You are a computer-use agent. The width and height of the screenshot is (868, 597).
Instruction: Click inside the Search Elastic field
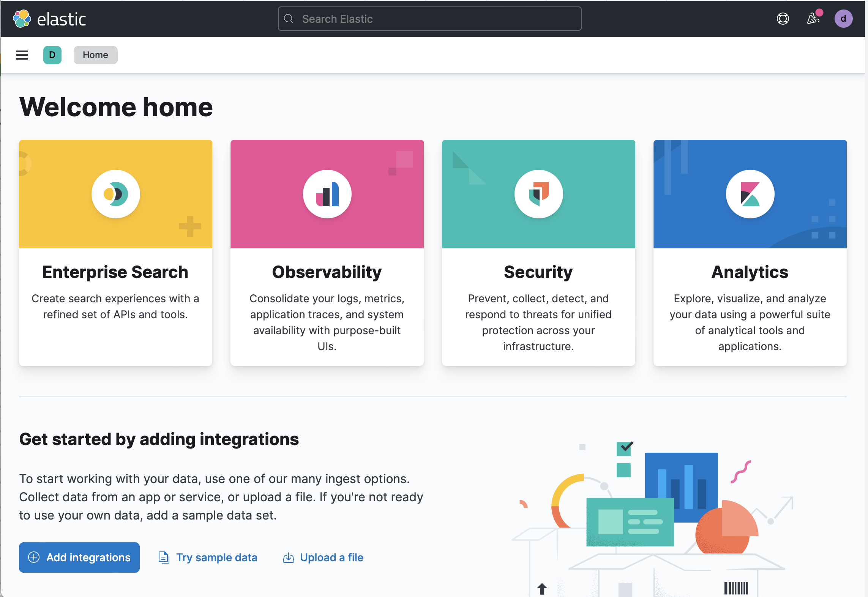(429, 19)
